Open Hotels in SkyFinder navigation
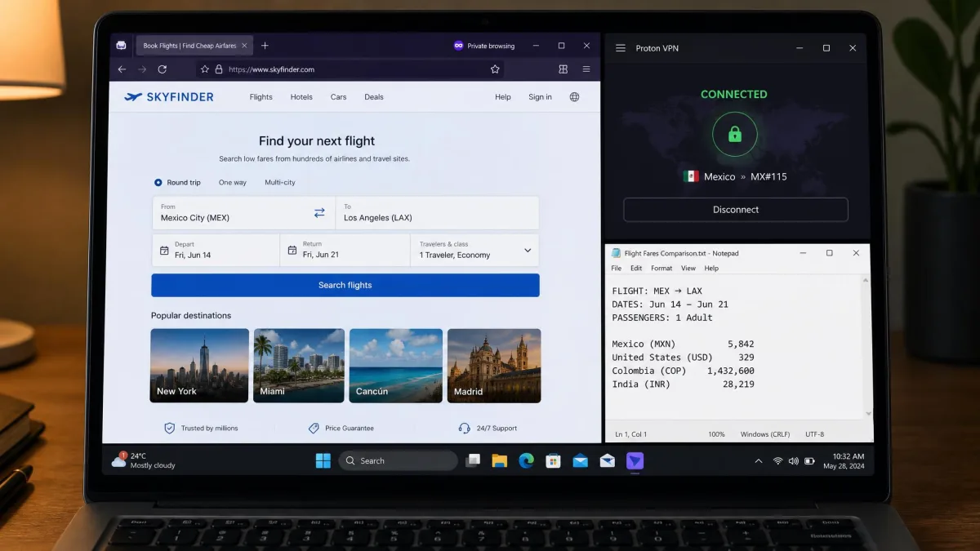Screen dimensions: 980x551 click(x=301, y=96)
